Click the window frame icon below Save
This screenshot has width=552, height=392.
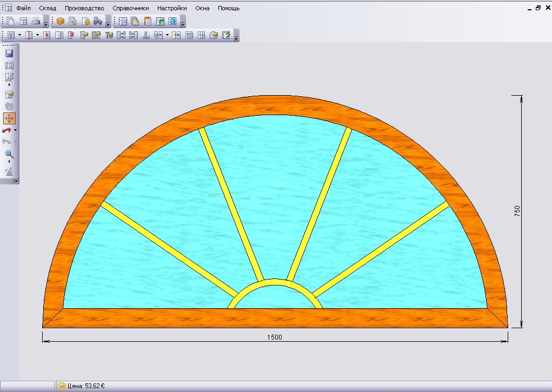point(9,65)
